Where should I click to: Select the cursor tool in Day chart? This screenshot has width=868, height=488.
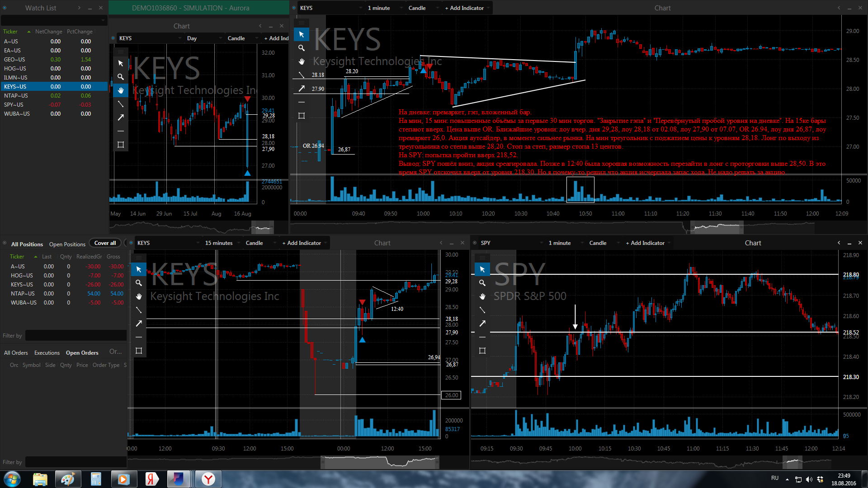(121, 63)
